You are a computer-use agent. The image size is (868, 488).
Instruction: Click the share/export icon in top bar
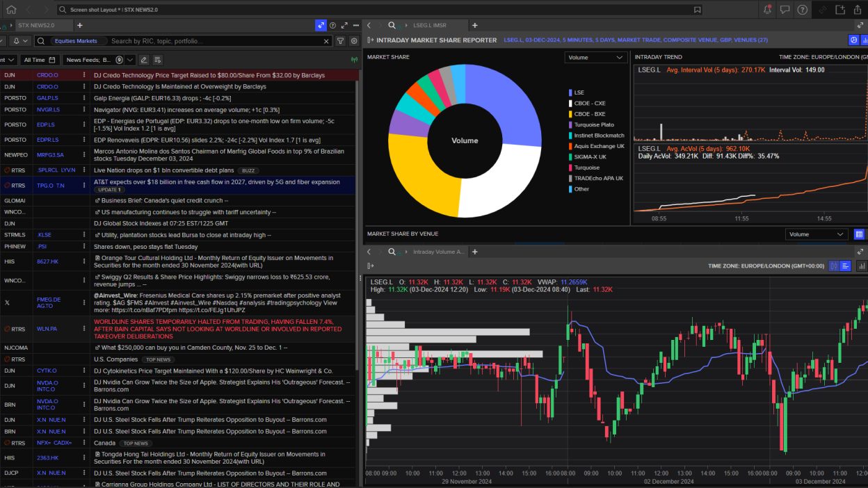click(859, 10)
